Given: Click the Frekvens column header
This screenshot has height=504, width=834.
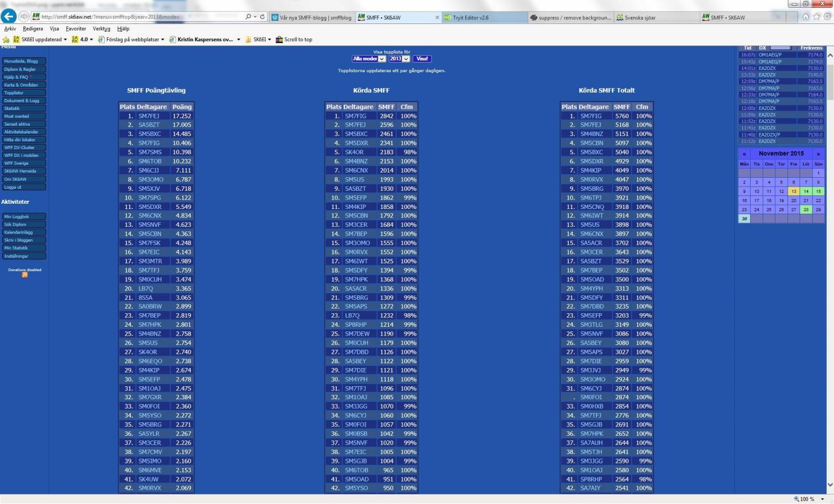Looking at the screenshot, I should (811, 48).
